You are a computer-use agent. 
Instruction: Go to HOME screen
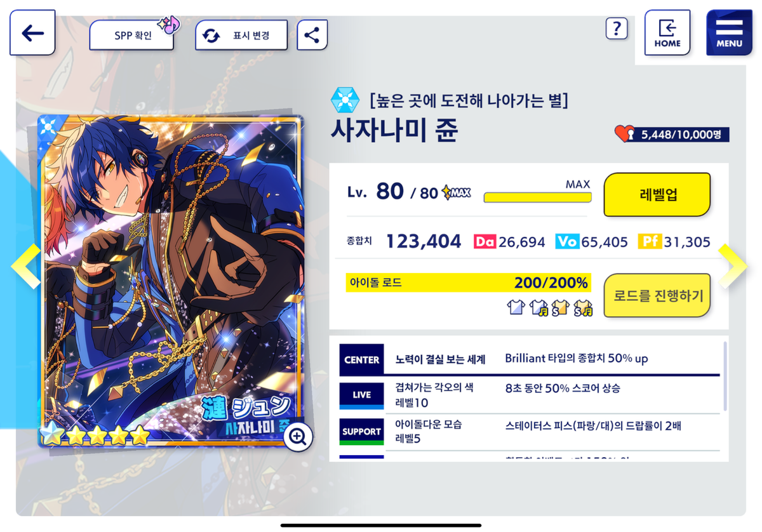(x=667, y=33)
